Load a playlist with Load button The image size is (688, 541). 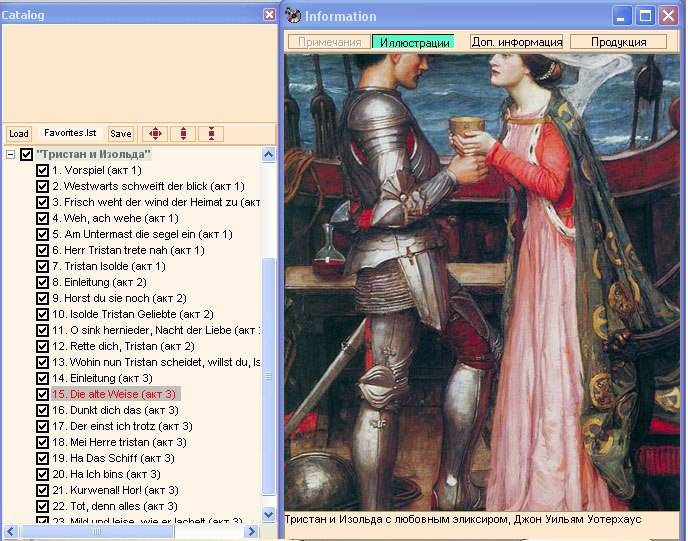click(19, 134)
